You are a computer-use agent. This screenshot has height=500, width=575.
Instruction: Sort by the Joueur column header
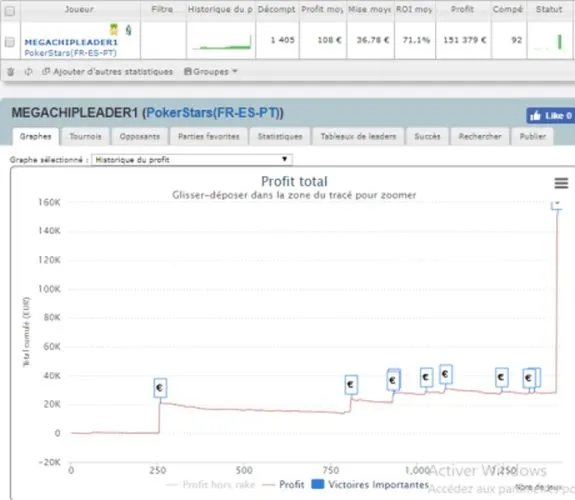(79, 10)
